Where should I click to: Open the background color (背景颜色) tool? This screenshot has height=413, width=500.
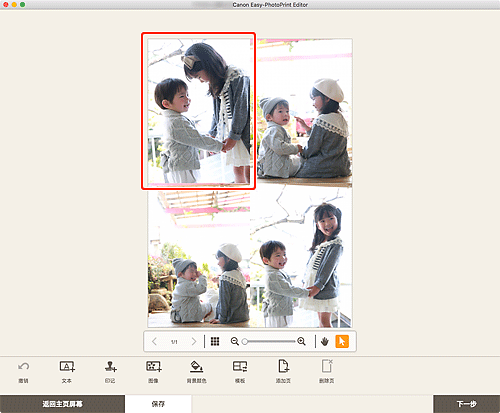196,367
